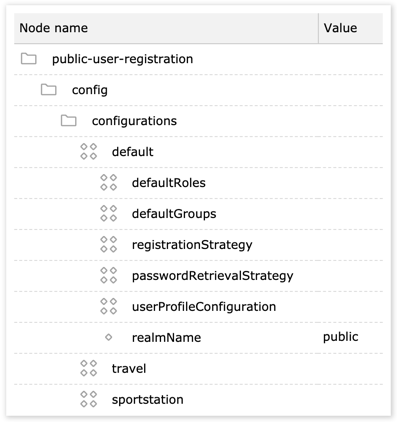Click the Value column header

click(351, 28)
